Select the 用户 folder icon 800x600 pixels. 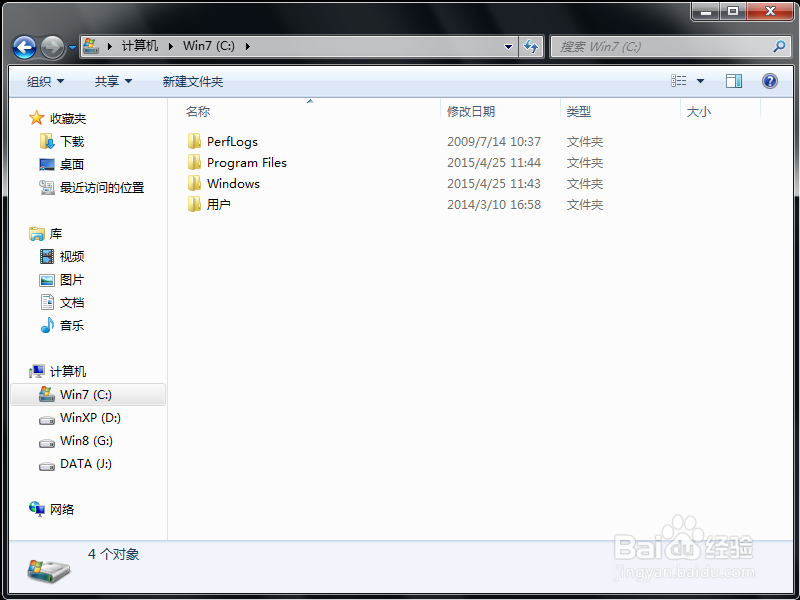[194, 204]
